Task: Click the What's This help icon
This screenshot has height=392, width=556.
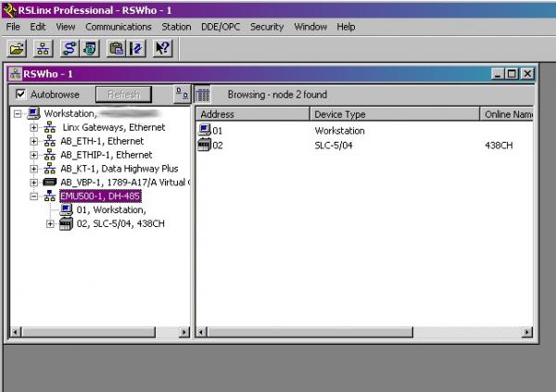Action: (163, 48)
